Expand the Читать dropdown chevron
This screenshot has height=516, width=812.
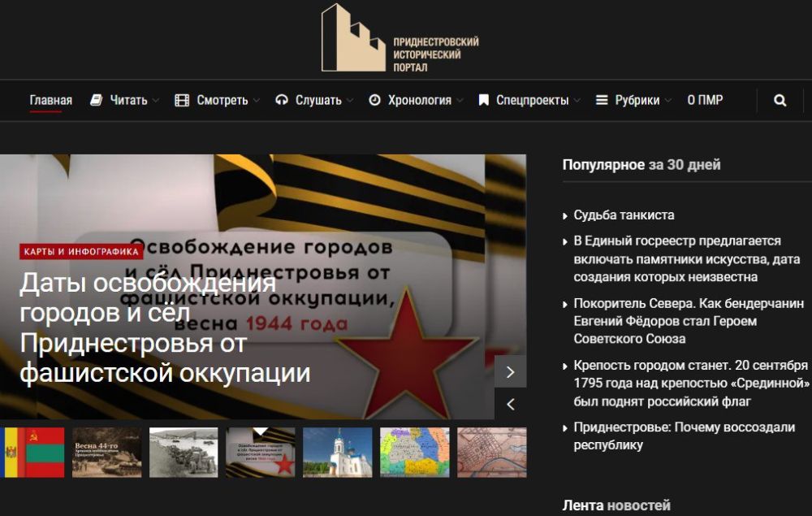pyautogui.click(x=156, y=101)
